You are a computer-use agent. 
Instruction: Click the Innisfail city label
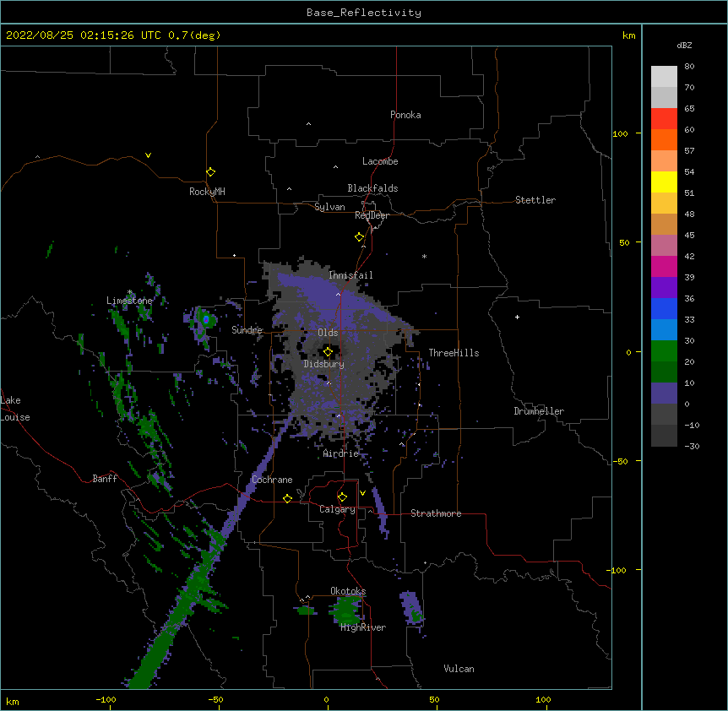350,275
